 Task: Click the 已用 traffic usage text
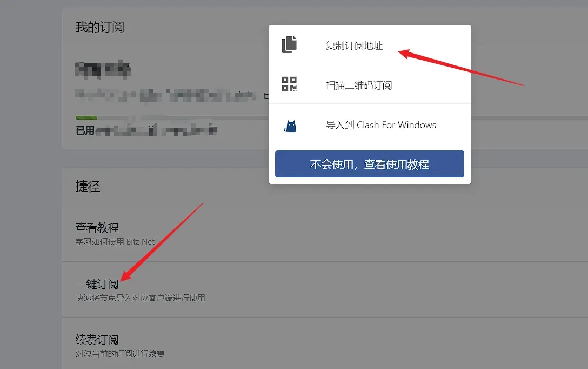pyautogui.click(x=146, y=130)
